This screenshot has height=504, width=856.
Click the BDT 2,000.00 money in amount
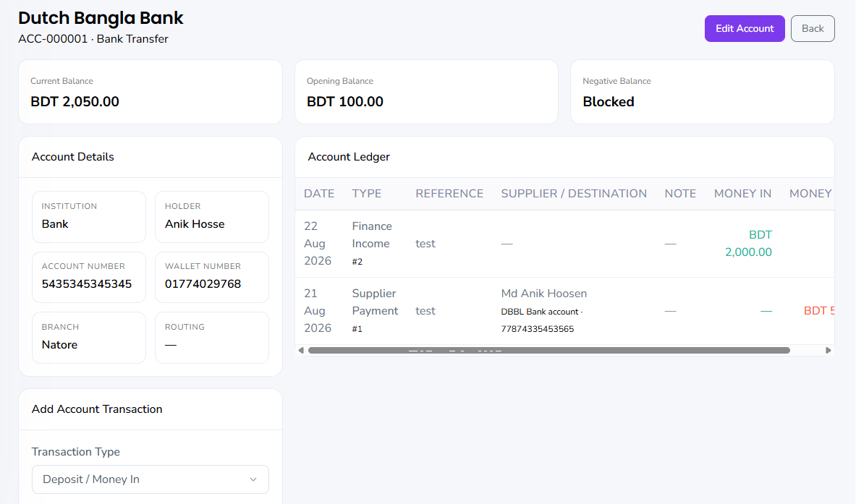(748, 243)
